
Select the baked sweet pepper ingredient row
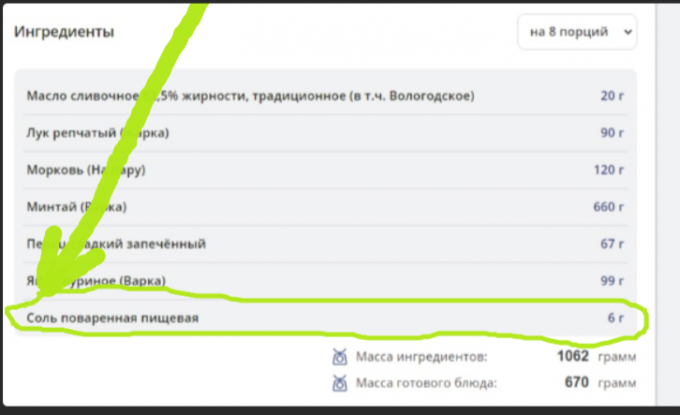pos(300,244)
